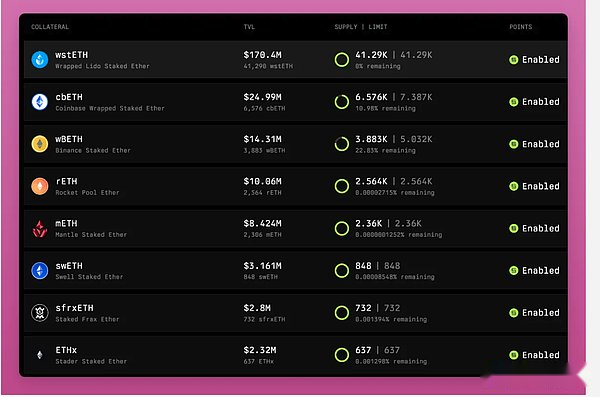Open the mETH Mantle Staked Ether row

click(295, 229)
